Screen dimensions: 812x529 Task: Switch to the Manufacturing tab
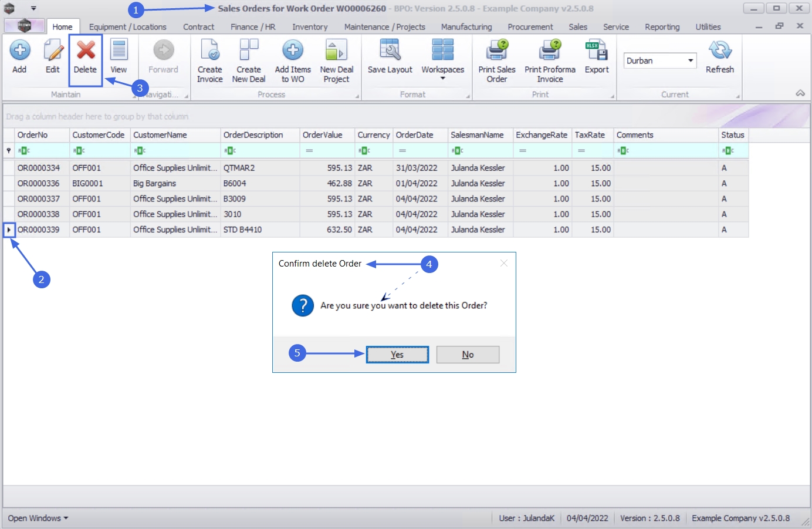click(466, 27)
